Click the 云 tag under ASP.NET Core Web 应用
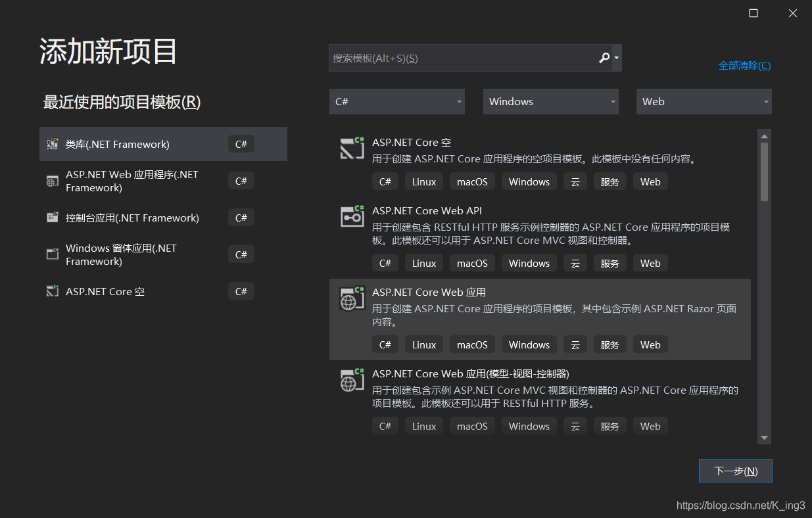The image size is (812, 518). (x=575, y=344)
